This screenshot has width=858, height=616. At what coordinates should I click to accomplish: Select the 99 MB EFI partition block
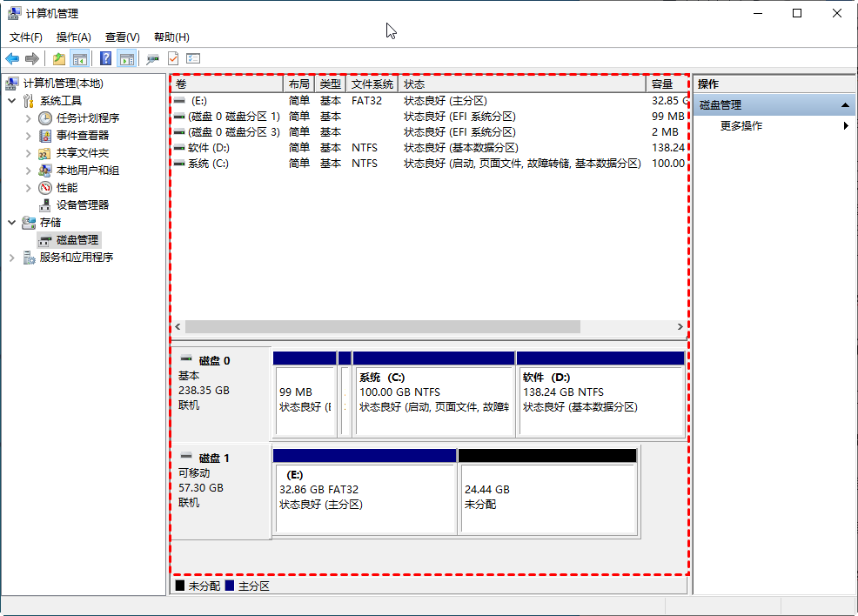pyautogui.click(x=305, y=394)
